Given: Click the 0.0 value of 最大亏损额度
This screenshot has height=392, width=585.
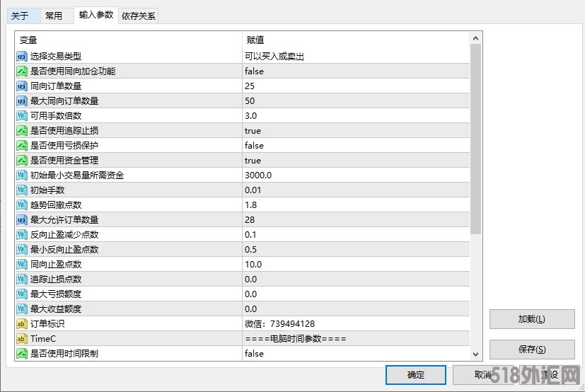Looking at the screenshot, I should click(250, 294).
